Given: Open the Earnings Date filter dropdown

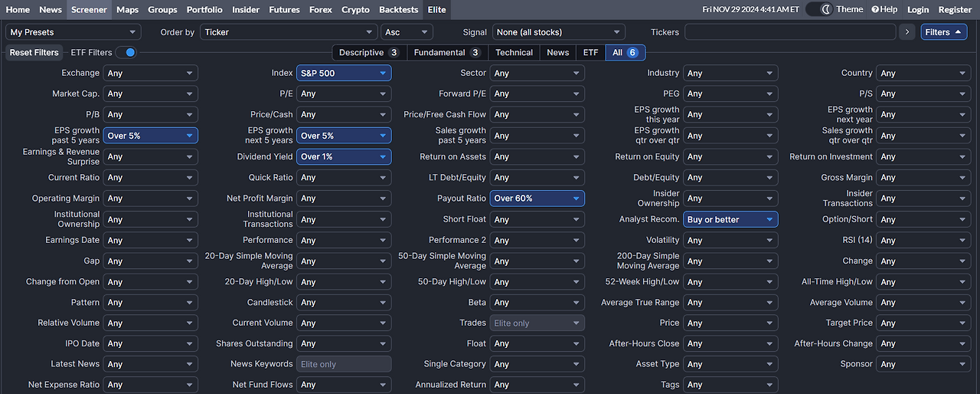Looking at the screenshot, I should click(x=151, y=240).
